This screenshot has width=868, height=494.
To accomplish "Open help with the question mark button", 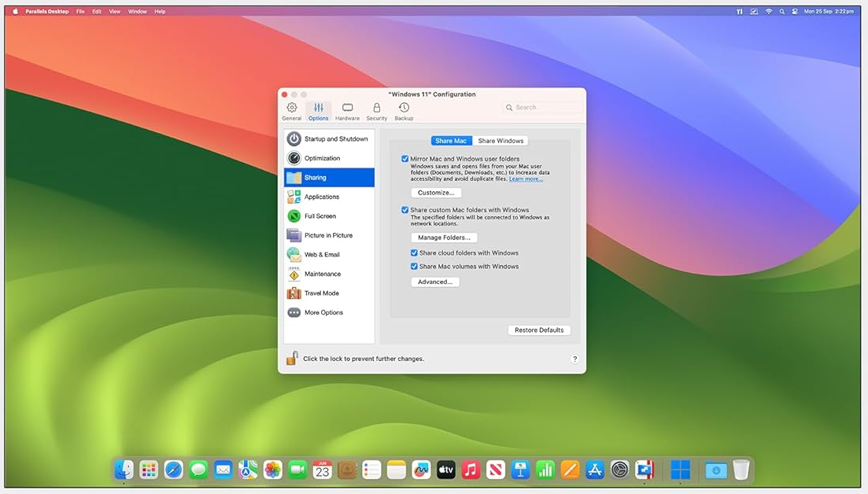I will [x=574, y=359].
